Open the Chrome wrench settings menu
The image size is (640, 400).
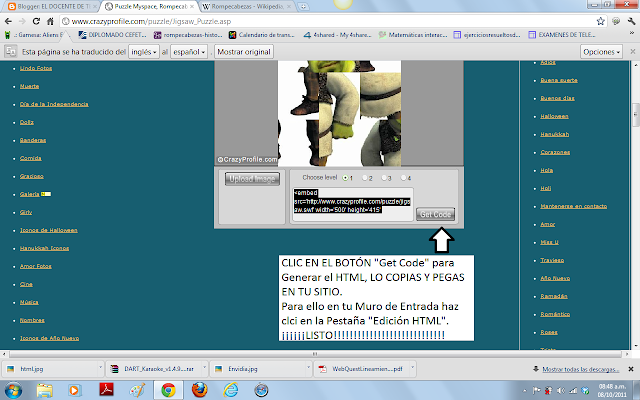coord(631,21)
